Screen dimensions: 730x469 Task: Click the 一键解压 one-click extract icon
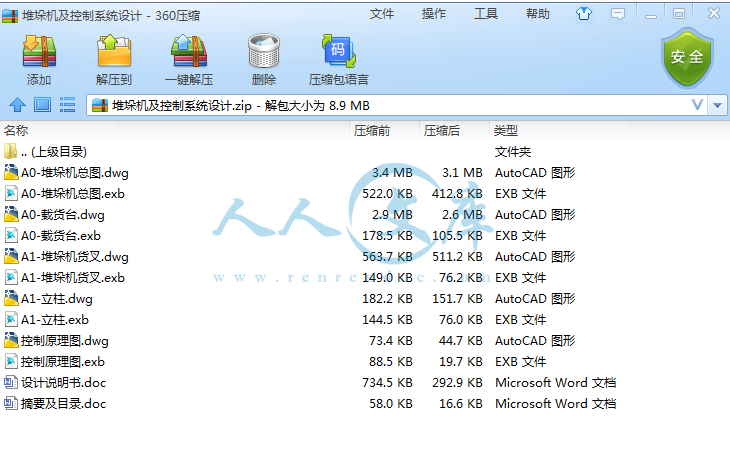189,51
